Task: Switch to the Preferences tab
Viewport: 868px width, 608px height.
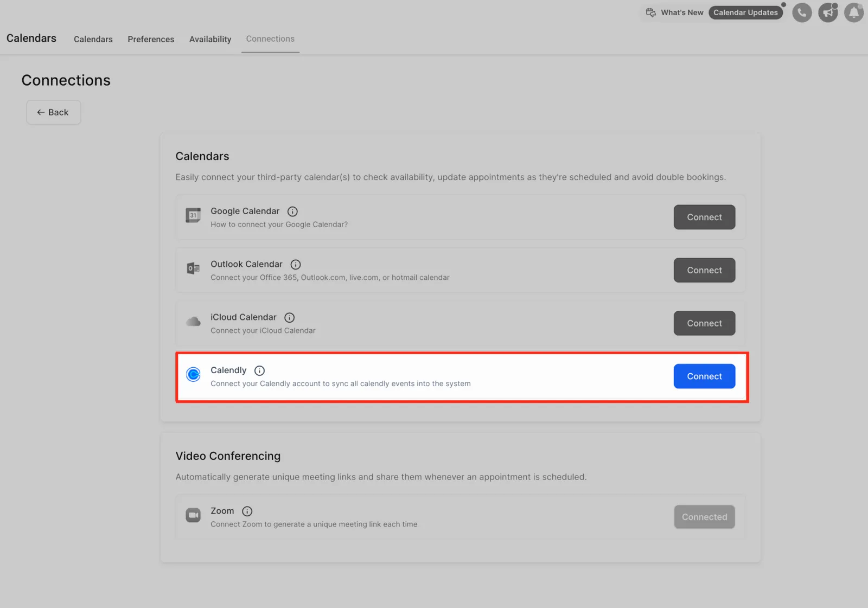Action: [x=151, y=39]
